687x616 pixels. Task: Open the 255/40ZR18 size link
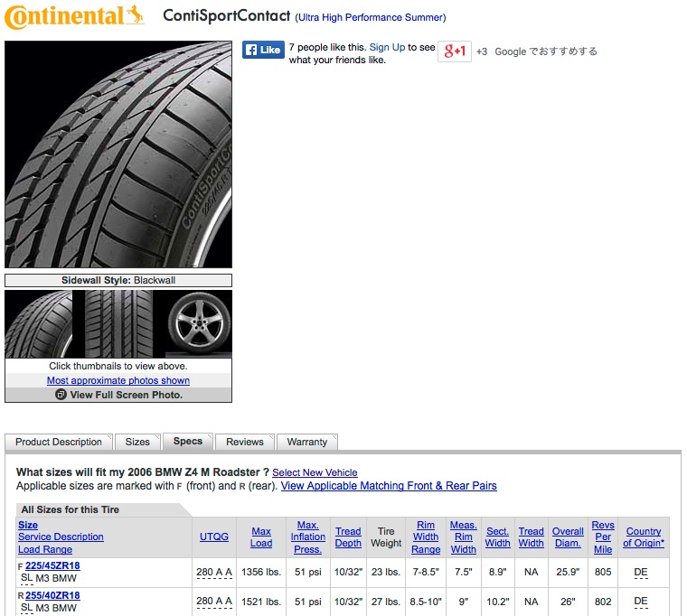pyautogui.click(x=52, y=595)
